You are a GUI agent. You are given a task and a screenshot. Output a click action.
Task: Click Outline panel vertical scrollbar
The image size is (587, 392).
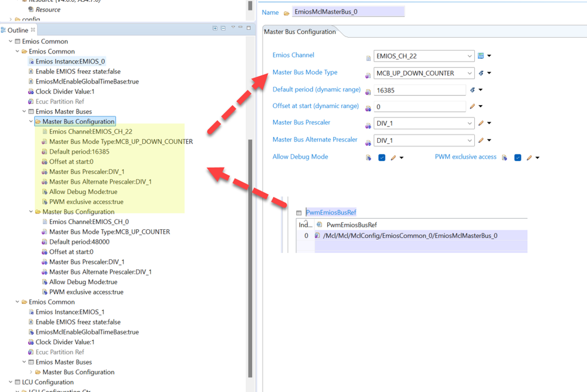click(x=250, y=259)
